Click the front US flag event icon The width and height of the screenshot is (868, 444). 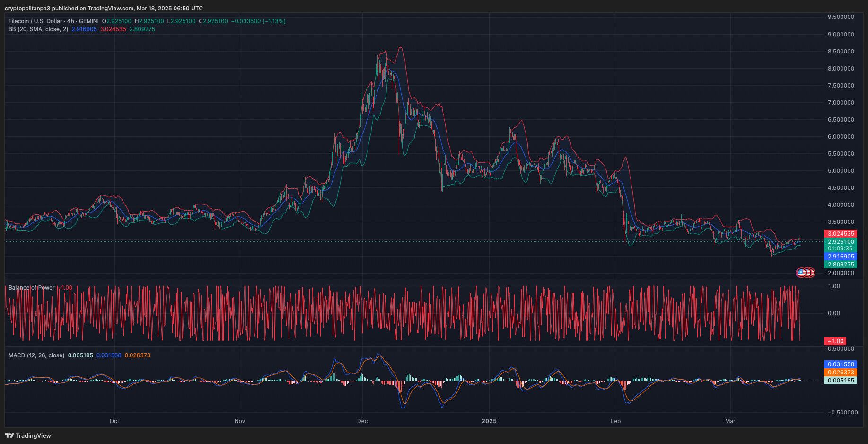point(801,273)
